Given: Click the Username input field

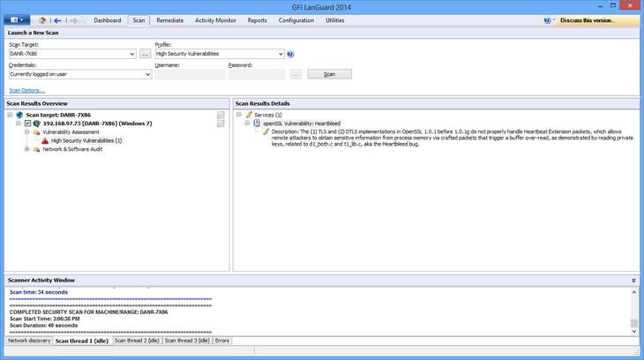Looking at the screenshot, I should tap(191, 74).
